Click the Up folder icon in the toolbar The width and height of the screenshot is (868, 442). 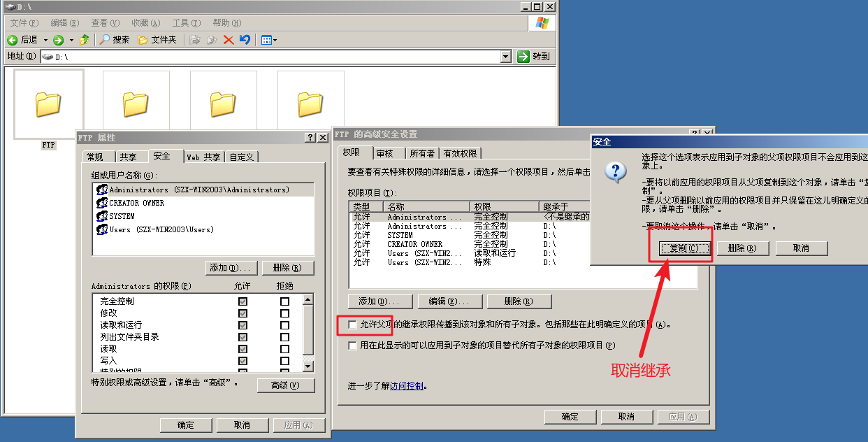pos(82,40)
